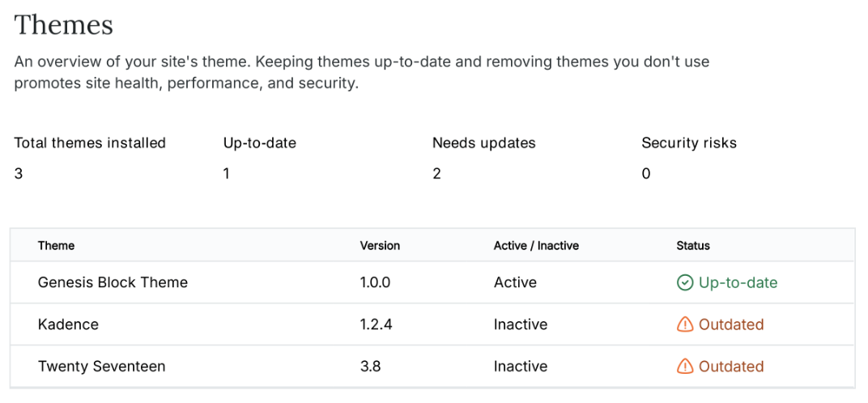Select the Twenty Seventeen theme name

click(x=101, y=367)
